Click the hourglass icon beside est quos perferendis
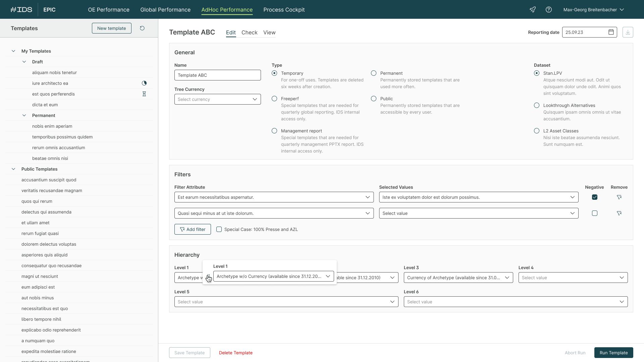The image size is (644, 362). coord(144,94)
